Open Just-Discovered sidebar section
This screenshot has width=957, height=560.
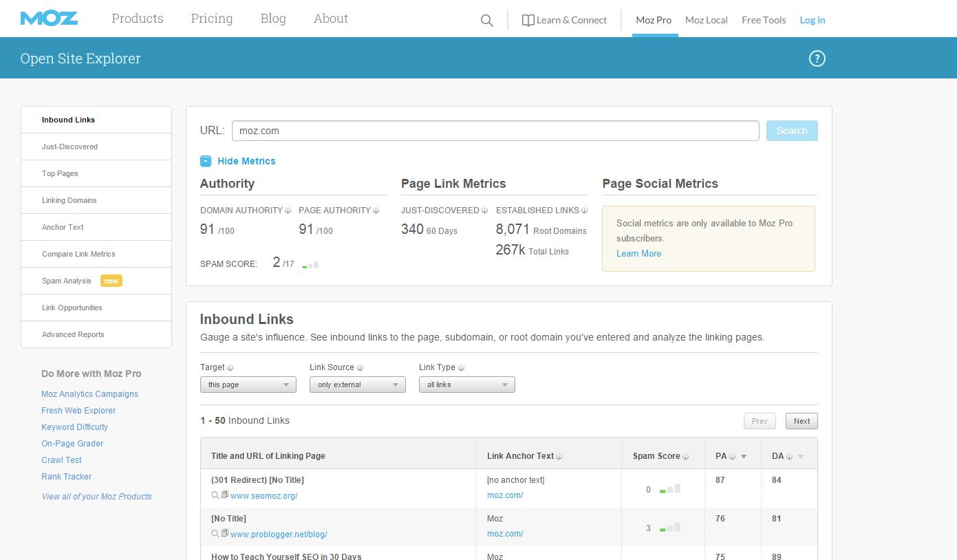click(96, 147)
